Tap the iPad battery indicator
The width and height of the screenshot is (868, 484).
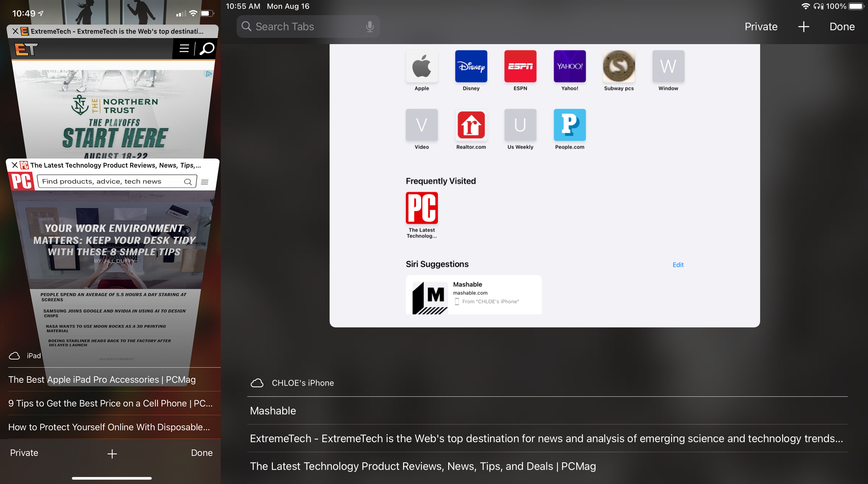[856, 6]
